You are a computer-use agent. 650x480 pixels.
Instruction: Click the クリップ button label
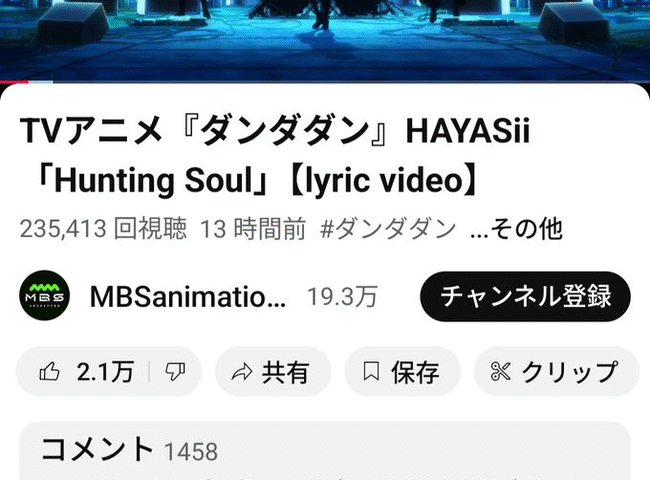[x=570, y=371]
